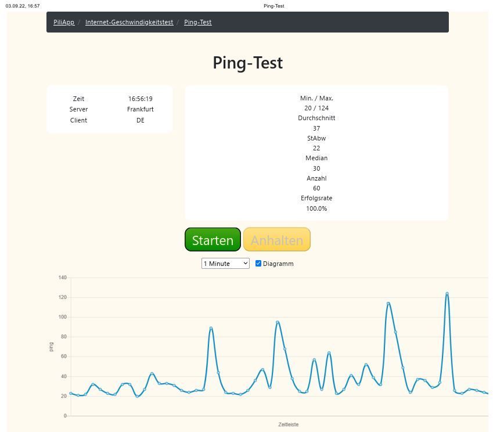The image size is (504, 432).
Task: Click the 140 tick on the y-axis
Action: click(x=62, y=278)
